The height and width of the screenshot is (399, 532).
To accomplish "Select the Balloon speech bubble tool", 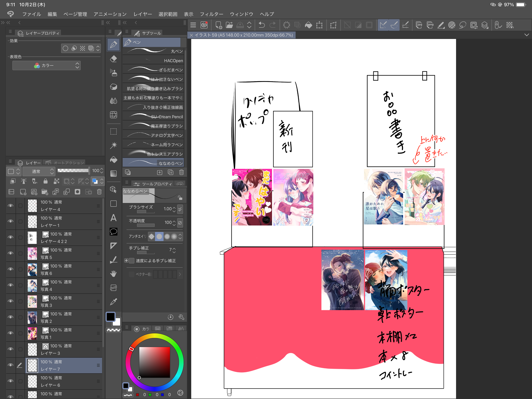I will [x=113, y=232].
